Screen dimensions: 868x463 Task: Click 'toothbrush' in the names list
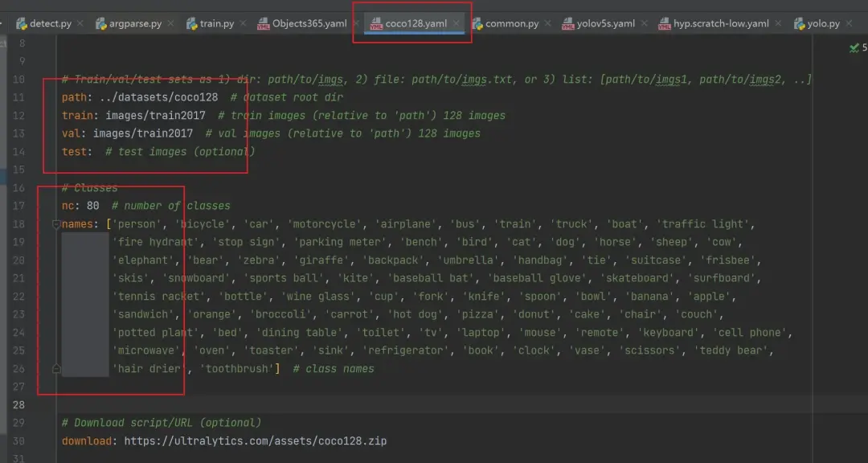click(236, 369)
